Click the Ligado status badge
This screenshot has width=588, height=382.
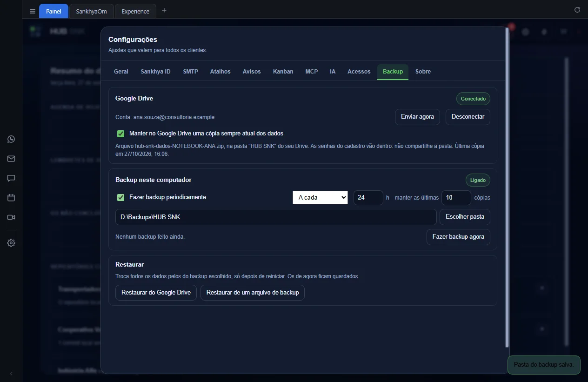point(478,180)
